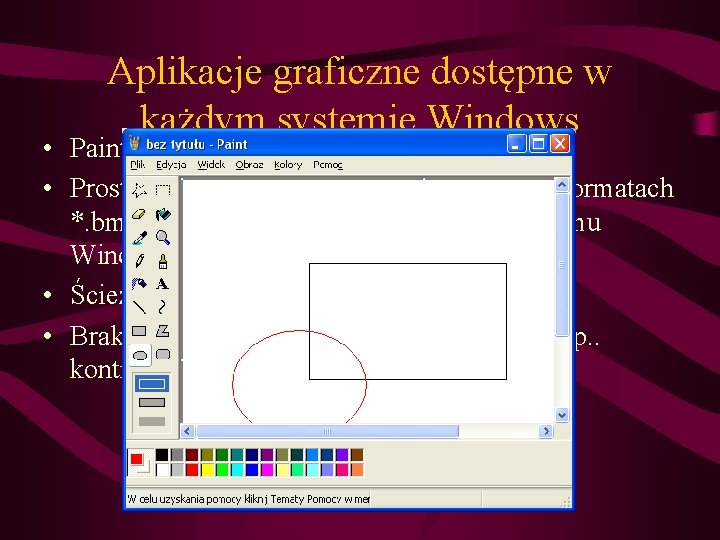
Task: Pick the Text tool
Action: click(x=163, y=284)
